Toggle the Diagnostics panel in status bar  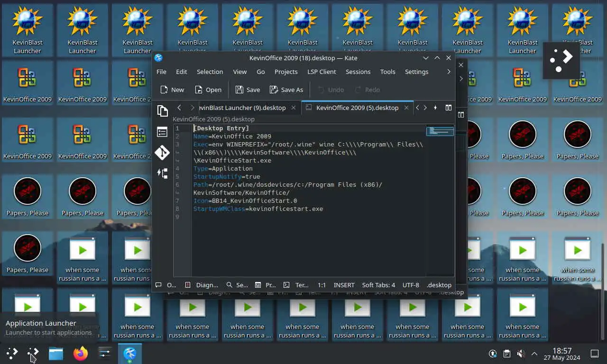tap(202, 285)
